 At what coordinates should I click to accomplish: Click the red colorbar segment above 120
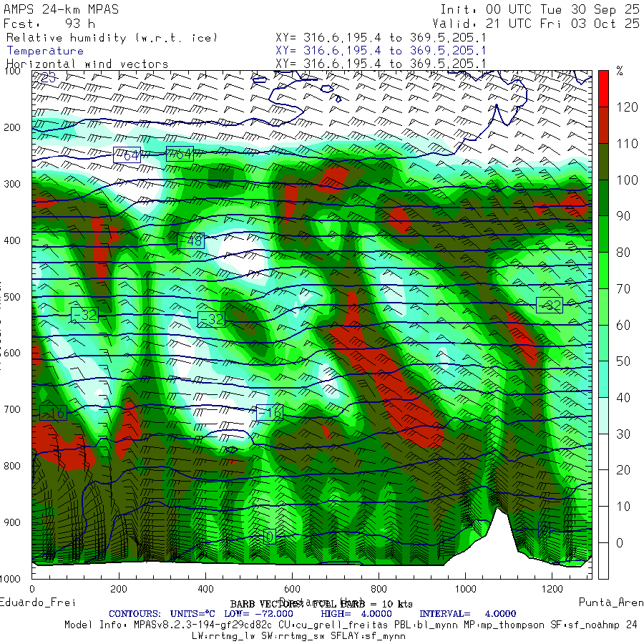tap(603, 89)
